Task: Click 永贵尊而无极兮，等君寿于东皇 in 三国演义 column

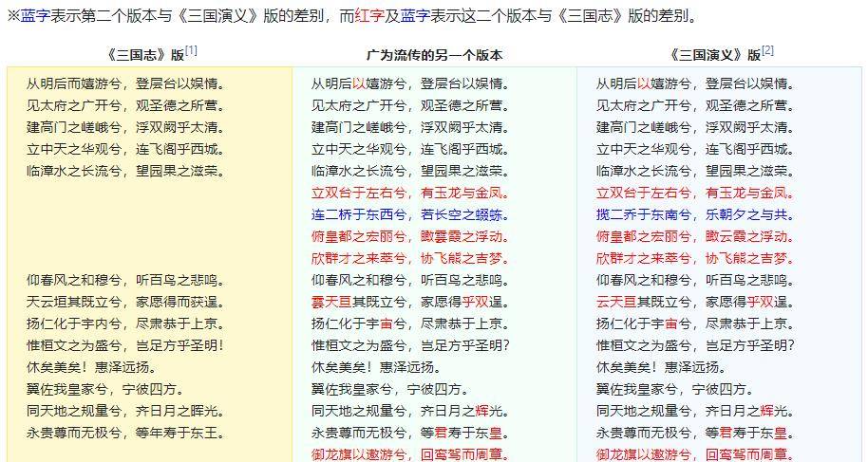Action: pos(695,433)
